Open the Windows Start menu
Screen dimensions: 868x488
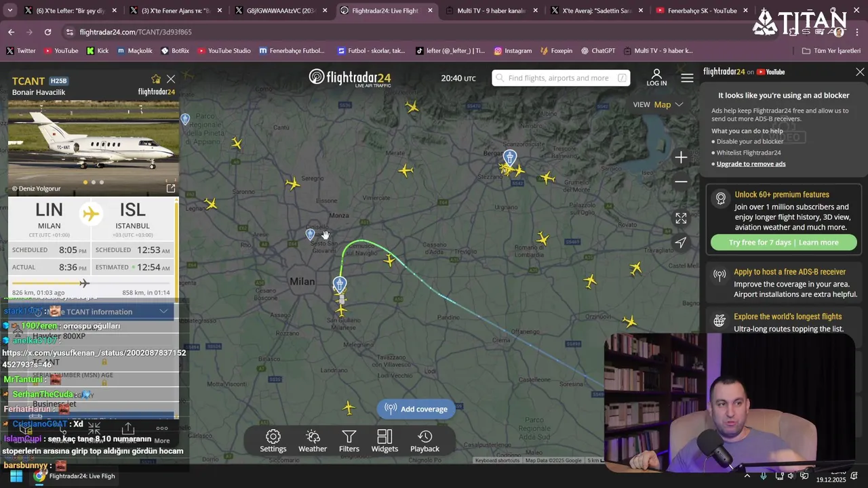pyautogui.click(x=16, y=476)
